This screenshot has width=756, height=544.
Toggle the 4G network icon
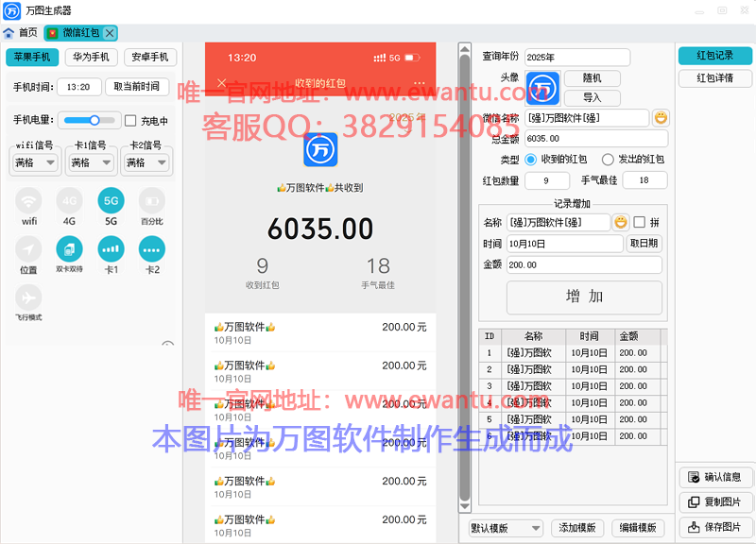69,201
